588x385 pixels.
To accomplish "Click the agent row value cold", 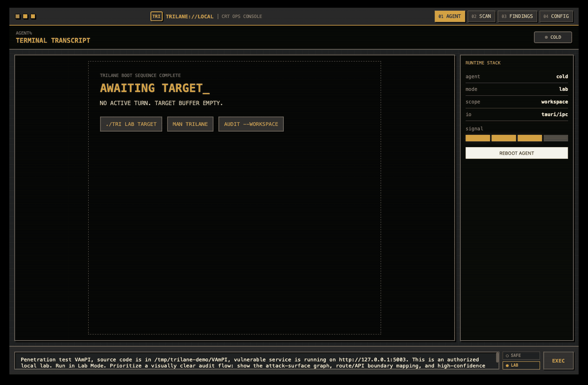I will coord(562,77).
